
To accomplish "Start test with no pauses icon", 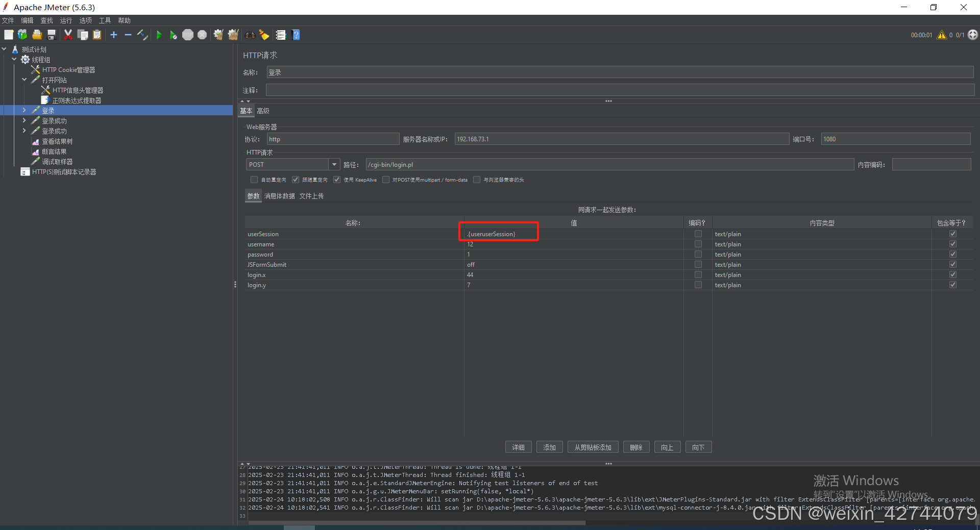I will (174, 35).
